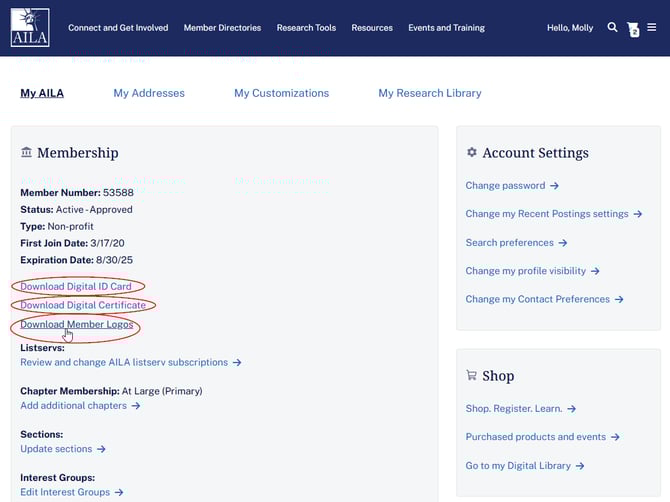Open the Member Directories menu

222,28
